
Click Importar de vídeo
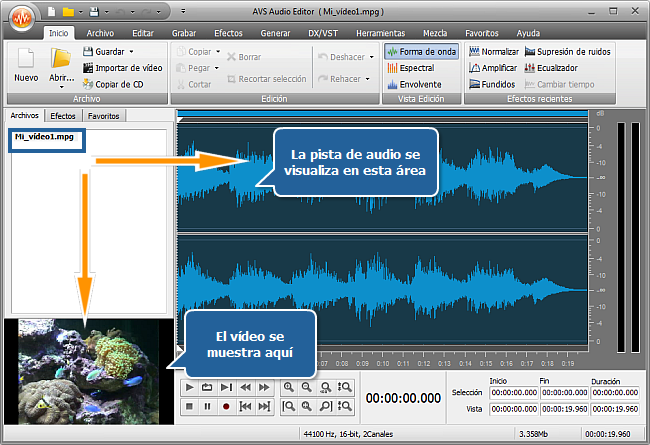(x=123, y=68)
